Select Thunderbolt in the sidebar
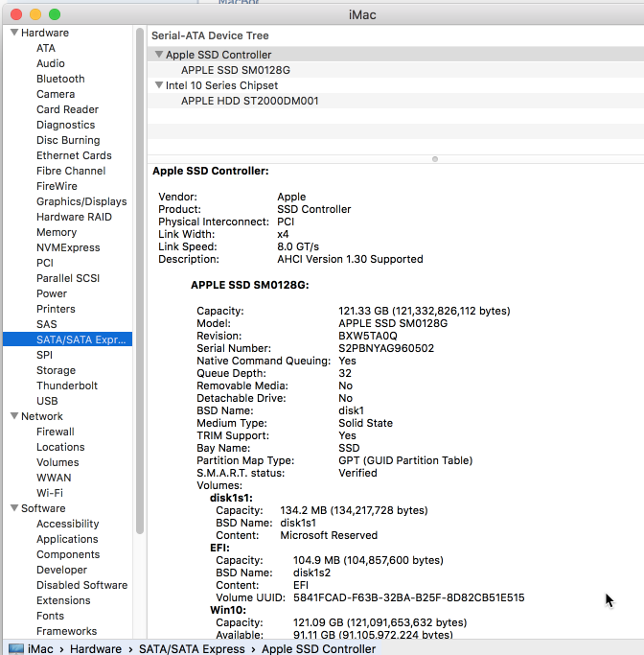 [x=67, y=386]
